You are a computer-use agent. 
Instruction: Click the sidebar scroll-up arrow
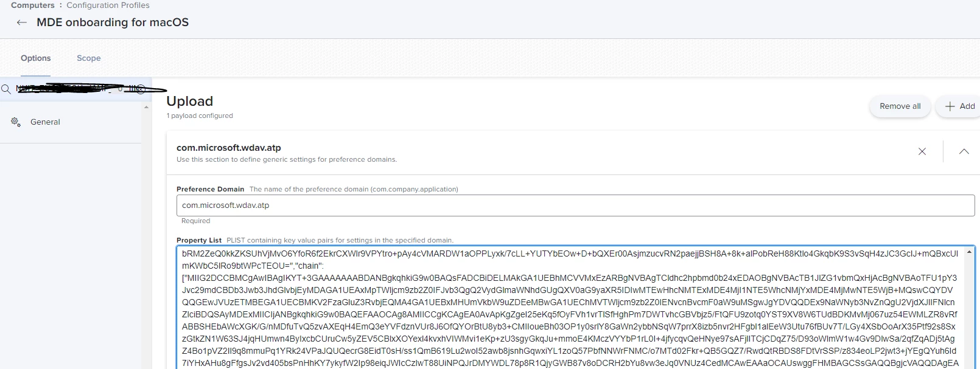point(146,108)
